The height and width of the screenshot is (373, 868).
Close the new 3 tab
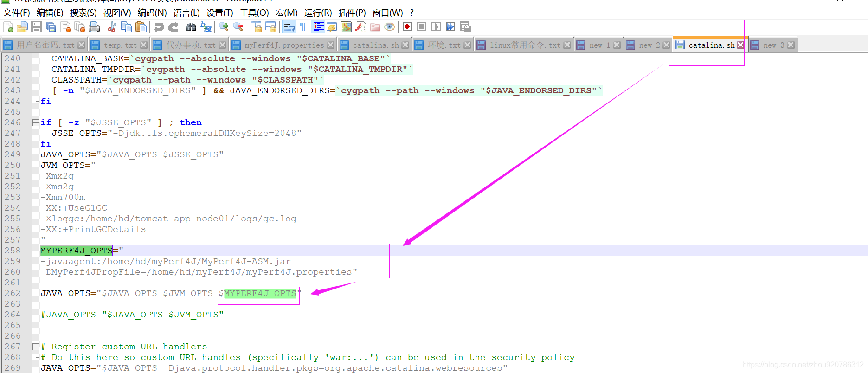tap(791, 45)
